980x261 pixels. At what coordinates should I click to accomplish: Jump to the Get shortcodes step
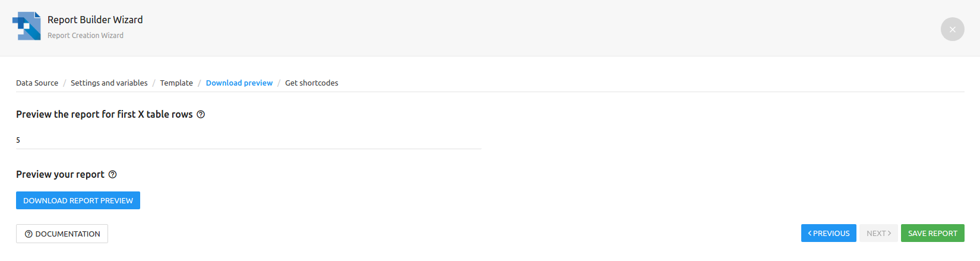[x=312, y=83]
